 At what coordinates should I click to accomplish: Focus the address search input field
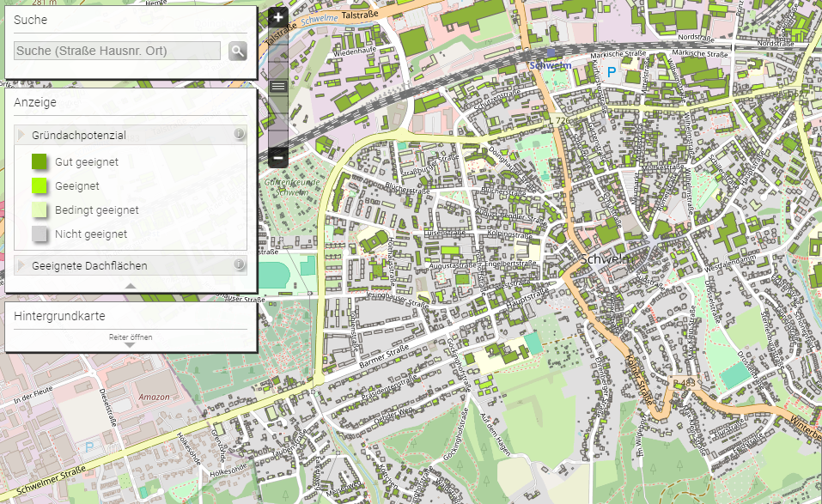pyautogui.click(x=118, y=52)
